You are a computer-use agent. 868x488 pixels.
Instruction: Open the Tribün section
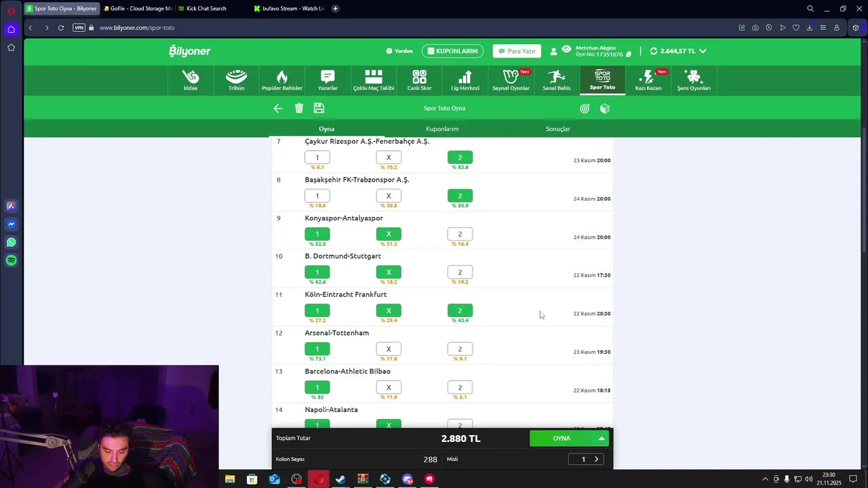coord(236,80)
